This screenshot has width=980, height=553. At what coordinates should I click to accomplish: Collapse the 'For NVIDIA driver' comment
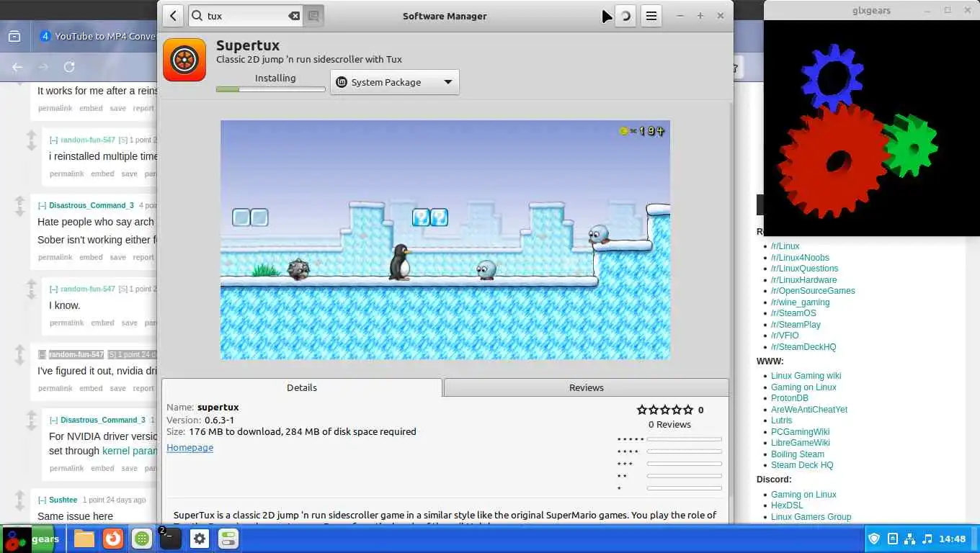(x=54, y=420)
